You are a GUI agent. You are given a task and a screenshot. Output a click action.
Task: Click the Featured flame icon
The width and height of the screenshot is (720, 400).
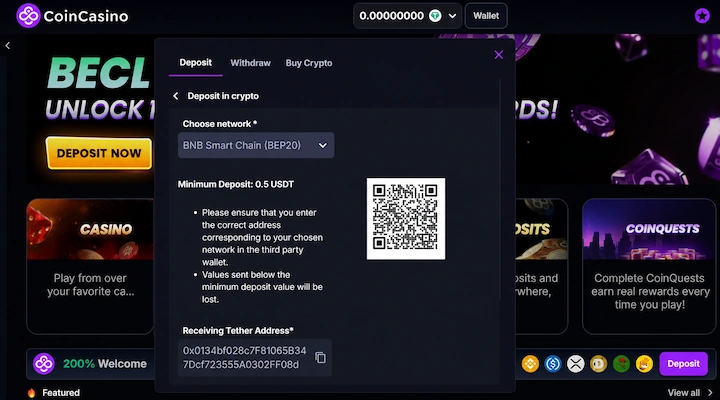point(31,393)
